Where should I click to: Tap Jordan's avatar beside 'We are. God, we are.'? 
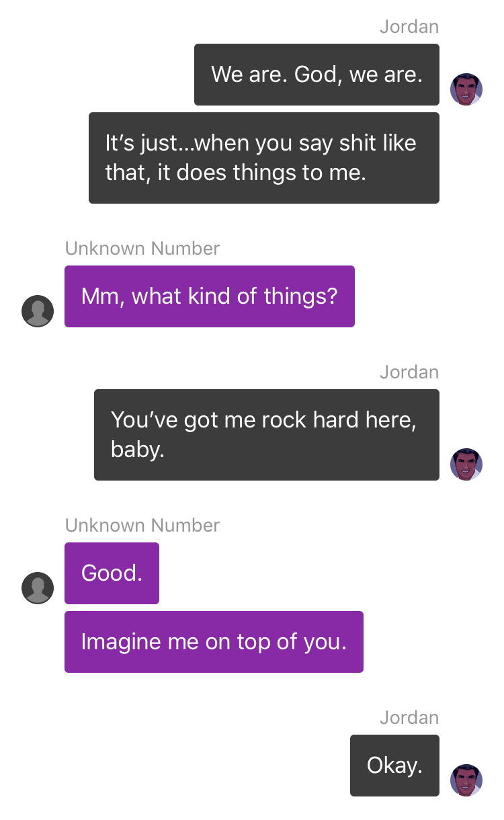tap(466, 89)
